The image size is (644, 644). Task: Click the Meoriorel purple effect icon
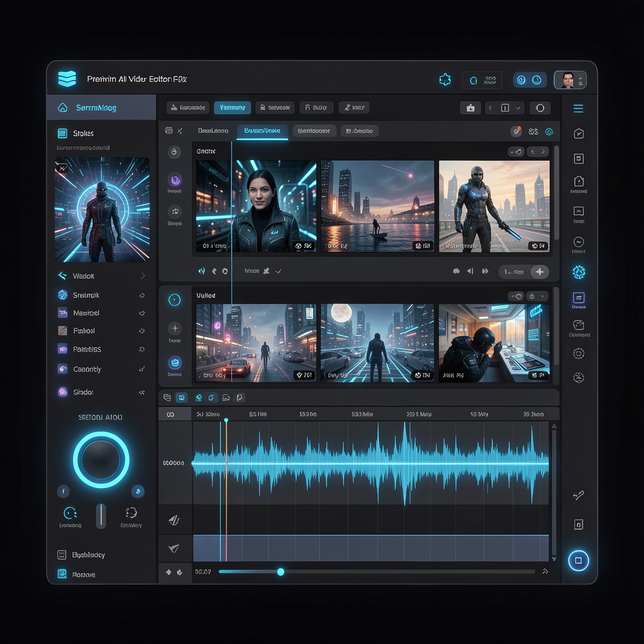click(x=62, y=313)
